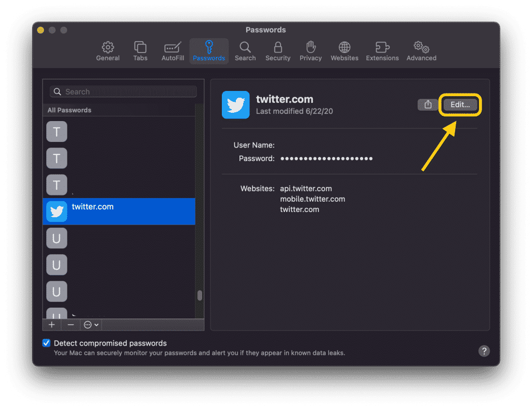This screenshot has width=532, height=409.
Task: Open the Advanced gears tab
Action: pyautogui.click(x=421, y=51)
